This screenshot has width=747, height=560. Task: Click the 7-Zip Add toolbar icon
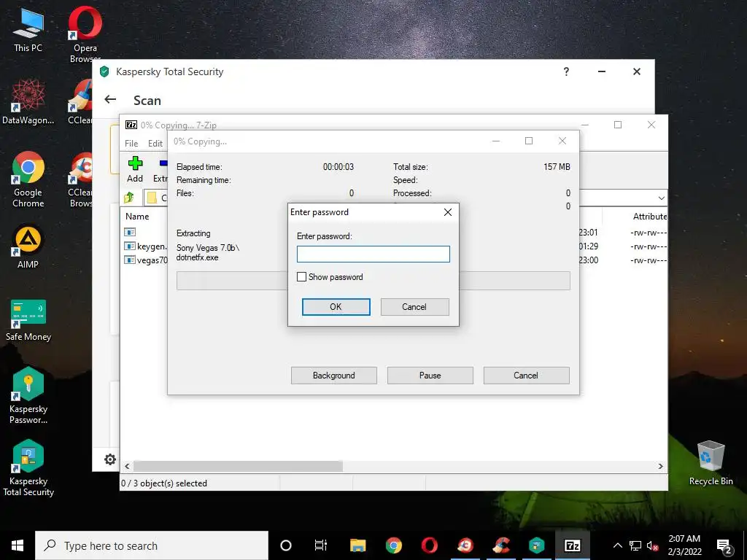tap(135, 169)
